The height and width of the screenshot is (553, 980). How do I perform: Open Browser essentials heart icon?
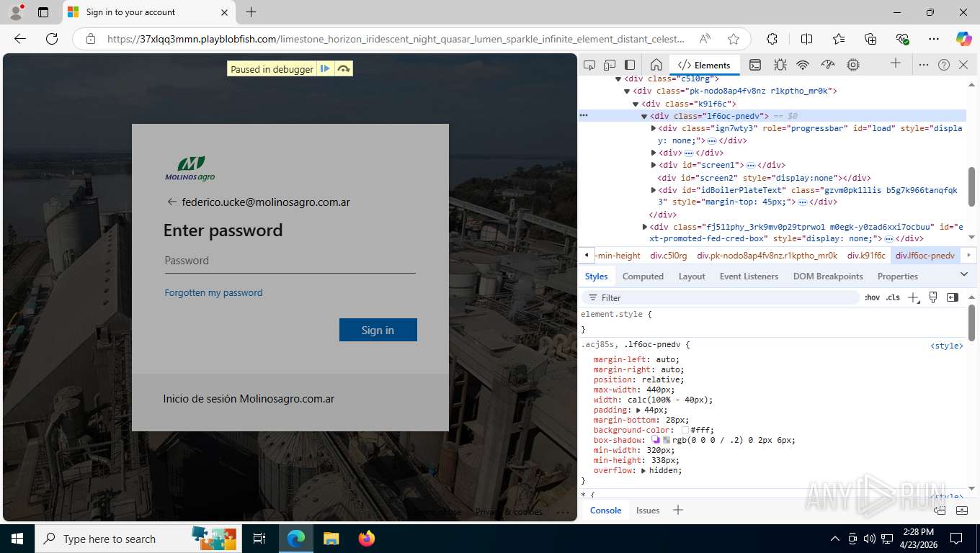pyautogui.click(x=902, y=39)
